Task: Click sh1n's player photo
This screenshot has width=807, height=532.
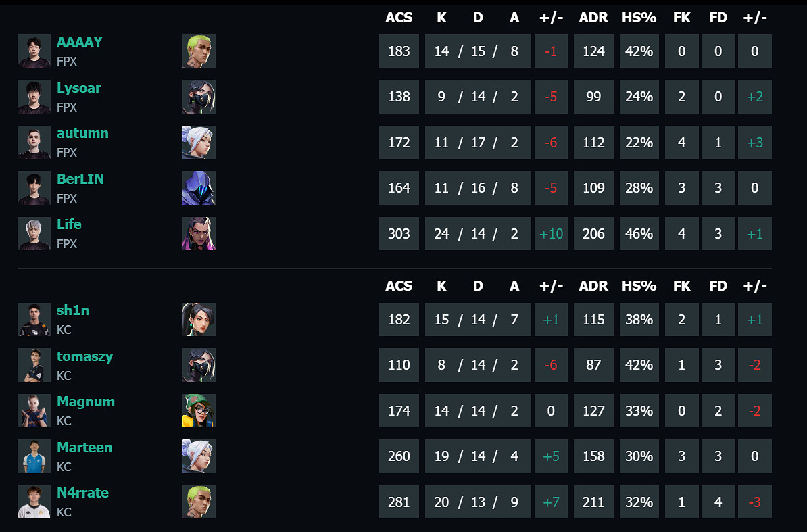Action: [x=34, y=320]
